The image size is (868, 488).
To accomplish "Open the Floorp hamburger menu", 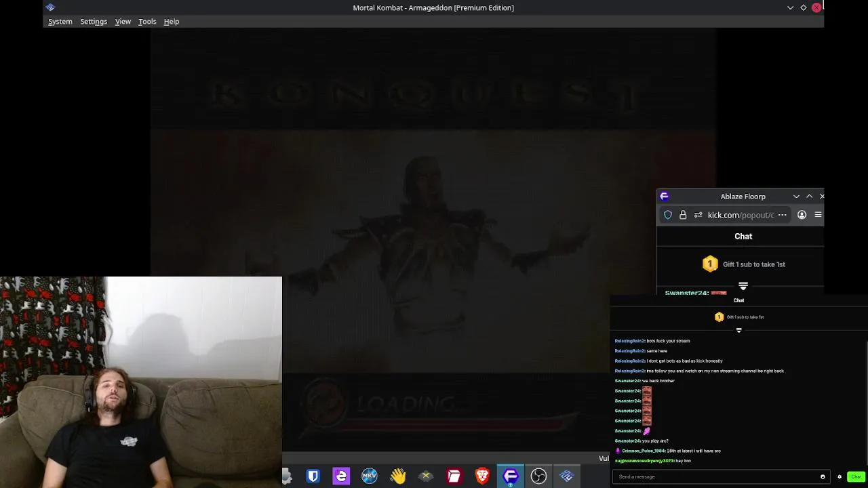I will pyautogui.click(x=818, y=215).
